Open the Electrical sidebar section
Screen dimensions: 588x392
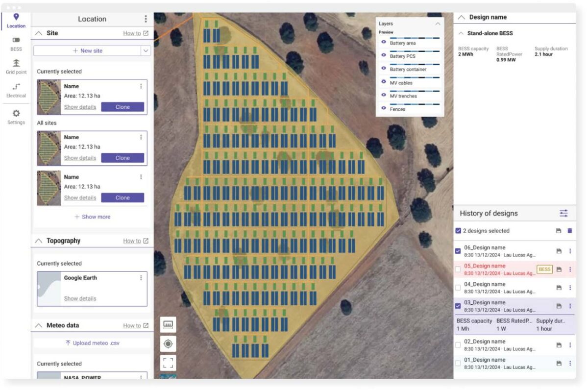[x=16, y=90]
